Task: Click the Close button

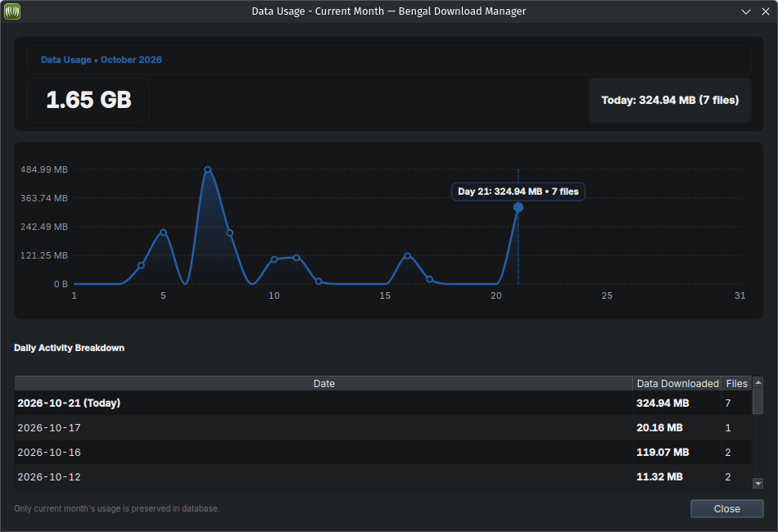Action: point(726,509)
